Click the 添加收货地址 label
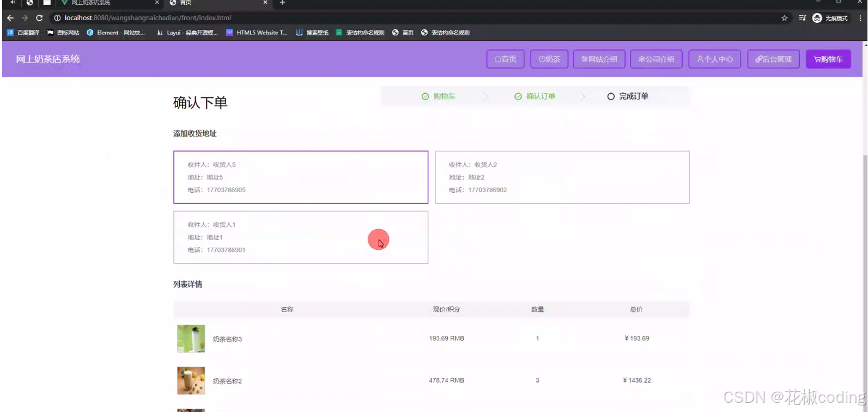Viewport: 868px width, 412px height. pos(195,133)
